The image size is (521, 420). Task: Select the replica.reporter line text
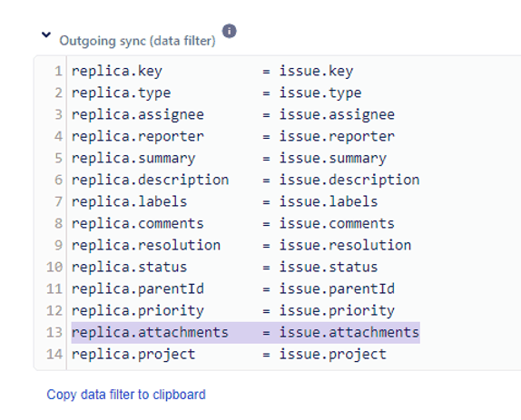point(233,136)
